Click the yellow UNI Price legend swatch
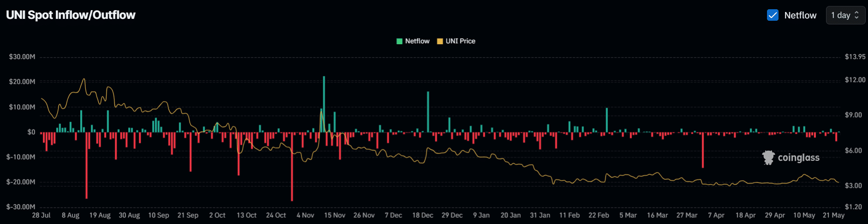This screenshot has height=224, width=868. [440, 41]
